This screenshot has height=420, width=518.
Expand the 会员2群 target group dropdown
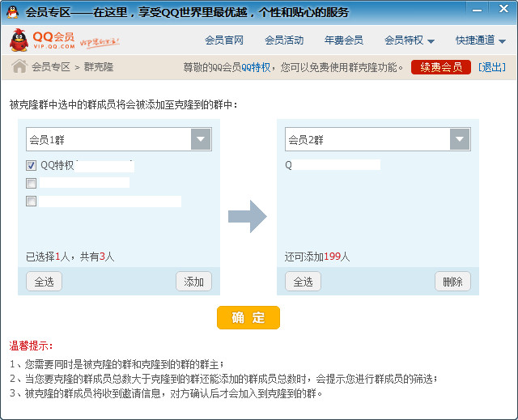[460, 140]
